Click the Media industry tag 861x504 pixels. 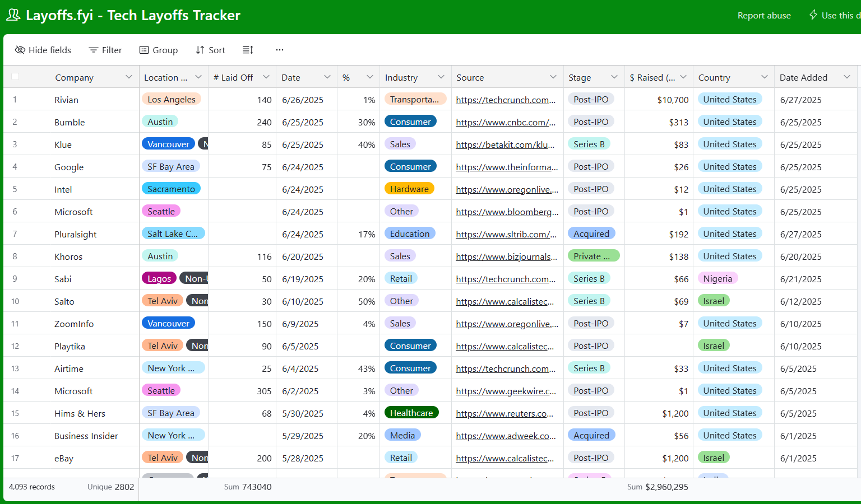point(402,435)
